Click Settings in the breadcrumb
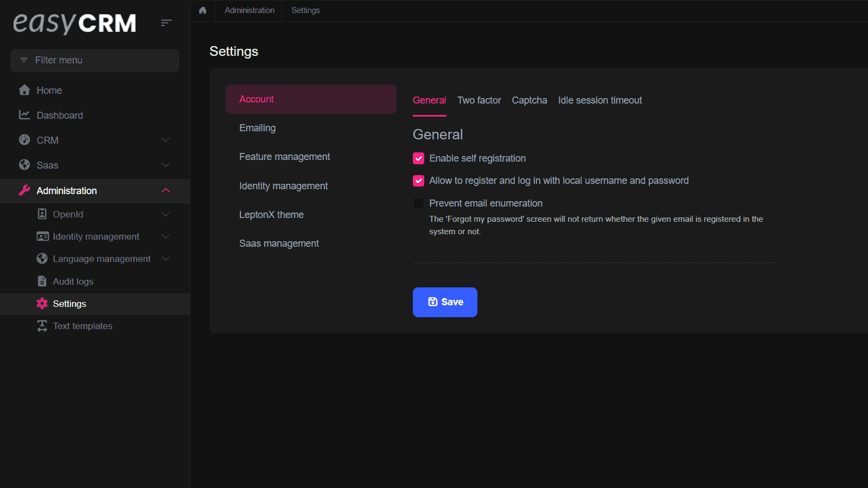 pyautogui.click(x=305, y=10)
